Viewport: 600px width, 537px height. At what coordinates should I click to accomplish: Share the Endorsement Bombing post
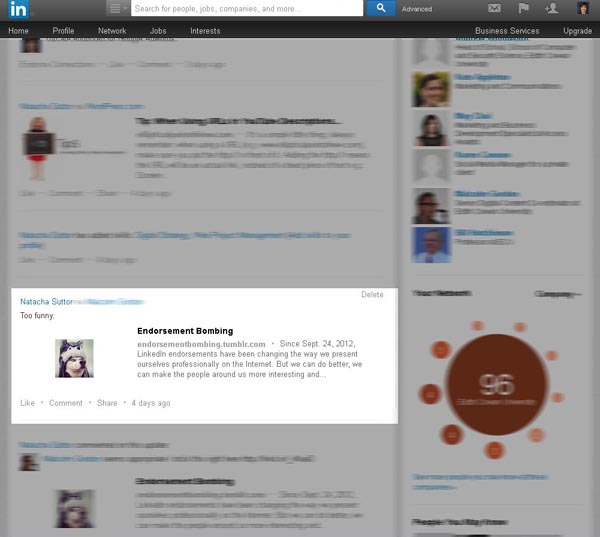(107, 403)
